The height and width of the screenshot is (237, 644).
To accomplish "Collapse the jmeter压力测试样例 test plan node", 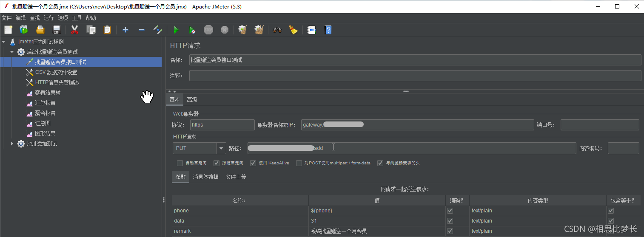I will 4,42.
